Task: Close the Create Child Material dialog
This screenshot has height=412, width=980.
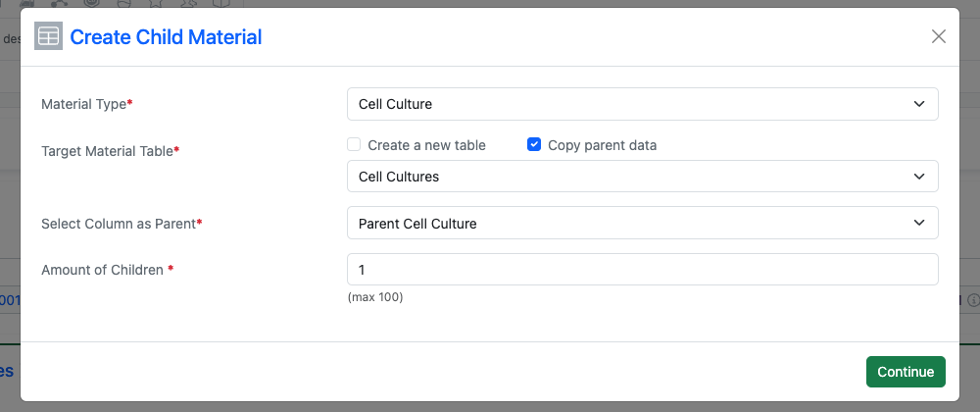Action: tap(938, 37)
